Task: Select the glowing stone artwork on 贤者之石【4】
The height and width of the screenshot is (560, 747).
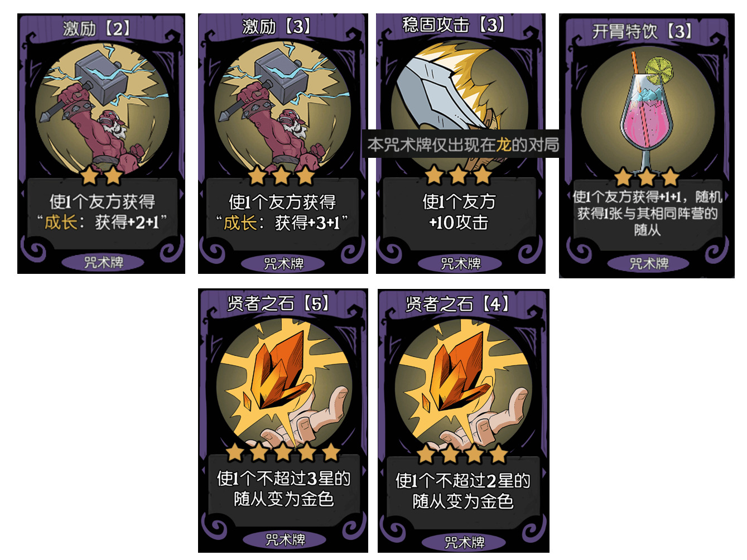Action: 462,385
